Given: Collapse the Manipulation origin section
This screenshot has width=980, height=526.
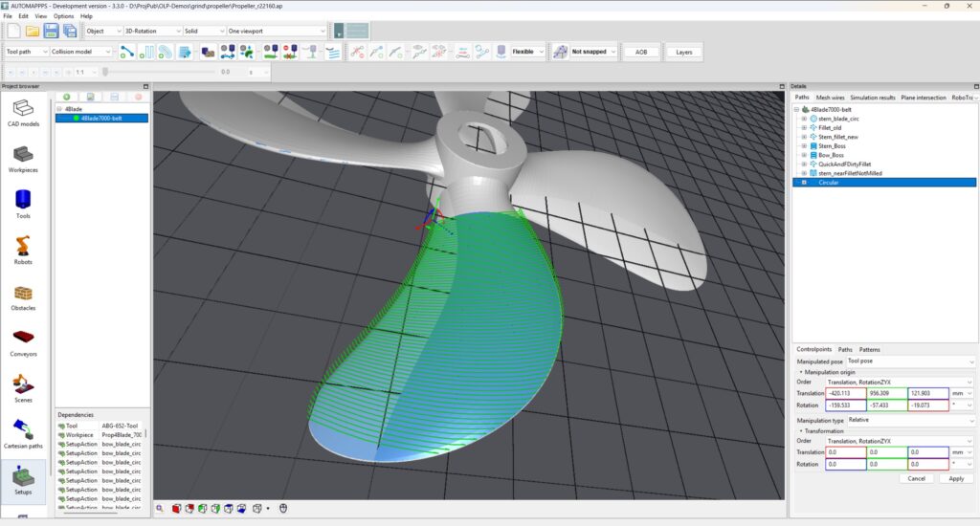Looking at the screenshot, I should (x=801, y=372).
